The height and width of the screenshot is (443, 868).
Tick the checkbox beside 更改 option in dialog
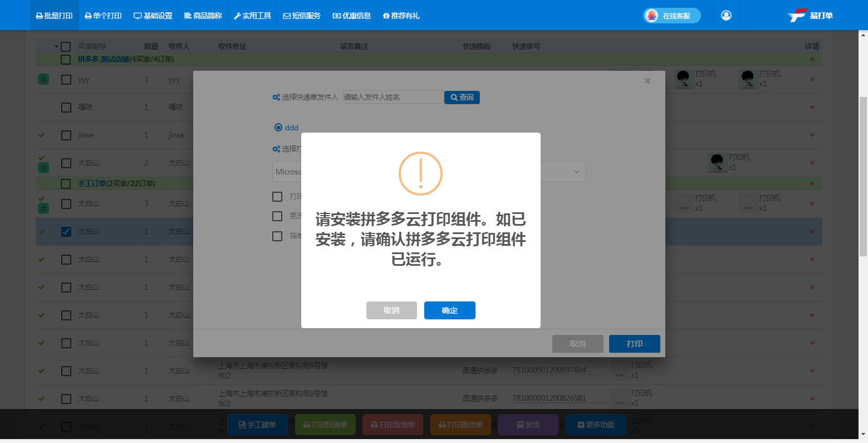pos(277,216)
